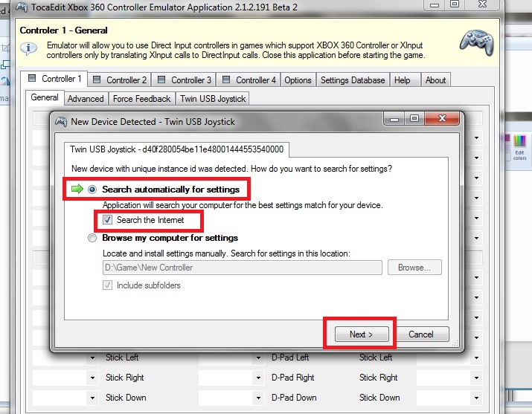Switch to the Advanced sub-tab

point(86,99)
